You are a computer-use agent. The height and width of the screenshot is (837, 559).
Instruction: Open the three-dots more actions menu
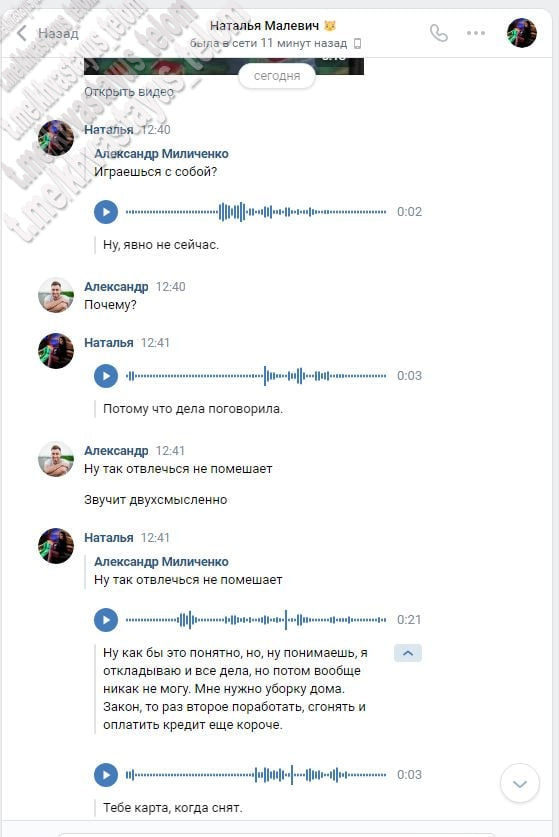pos(475,33)
